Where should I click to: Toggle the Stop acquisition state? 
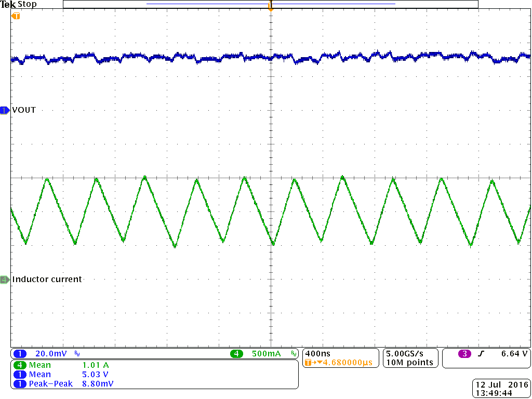[28, 4]
